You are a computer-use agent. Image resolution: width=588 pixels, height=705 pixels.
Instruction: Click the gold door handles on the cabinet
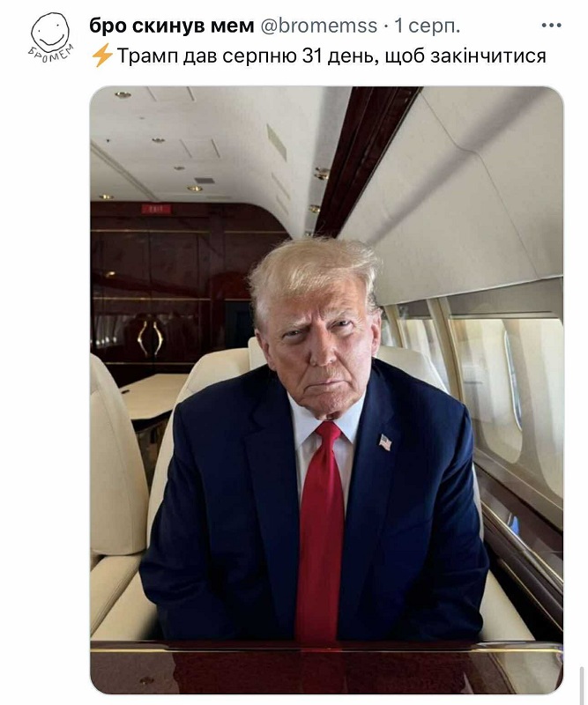click(151, 338)
